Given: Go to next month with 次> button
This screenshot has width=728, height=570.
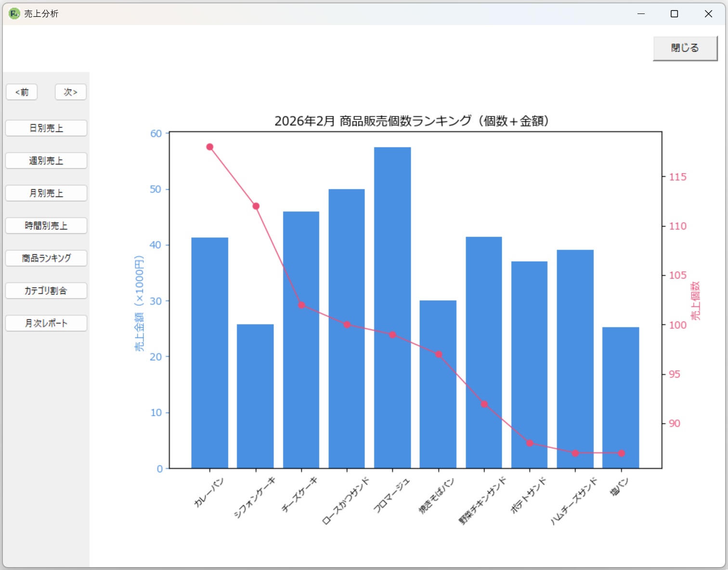Looking at the screenshot, I should [70, 92].
